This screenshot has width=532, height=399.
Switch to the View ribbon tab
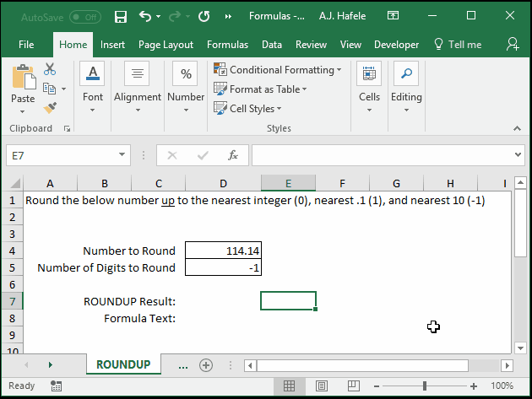tap(350, 45)
